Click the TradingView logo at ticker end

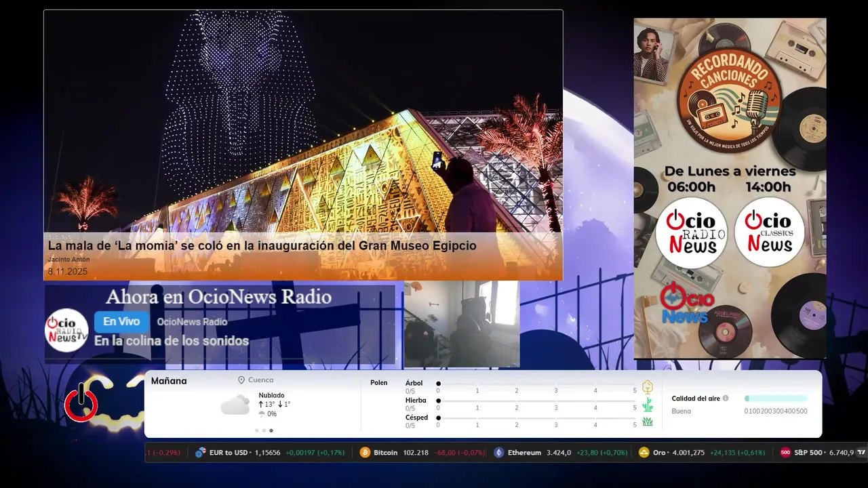pyautogui.click(x=861, y=453)
